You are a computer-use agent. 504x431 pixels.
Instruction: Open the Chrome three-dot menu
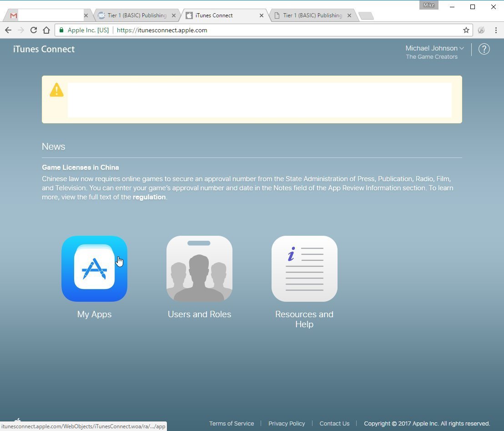click(x=496, y=30)
